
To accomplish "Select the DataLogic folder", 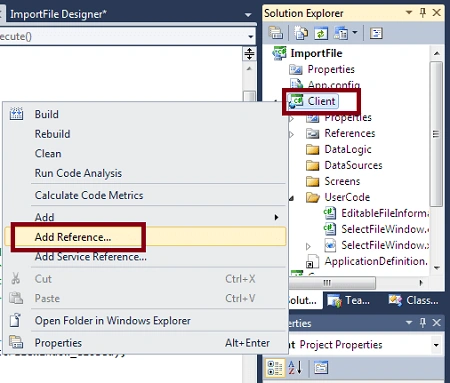I will click(348, 149).
